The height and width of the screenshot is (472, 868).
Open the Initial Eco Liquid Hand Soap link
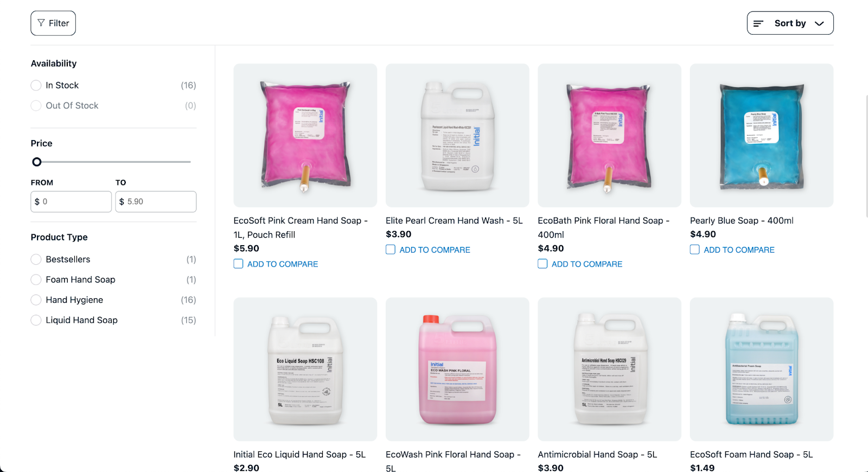tap(299, 455)
